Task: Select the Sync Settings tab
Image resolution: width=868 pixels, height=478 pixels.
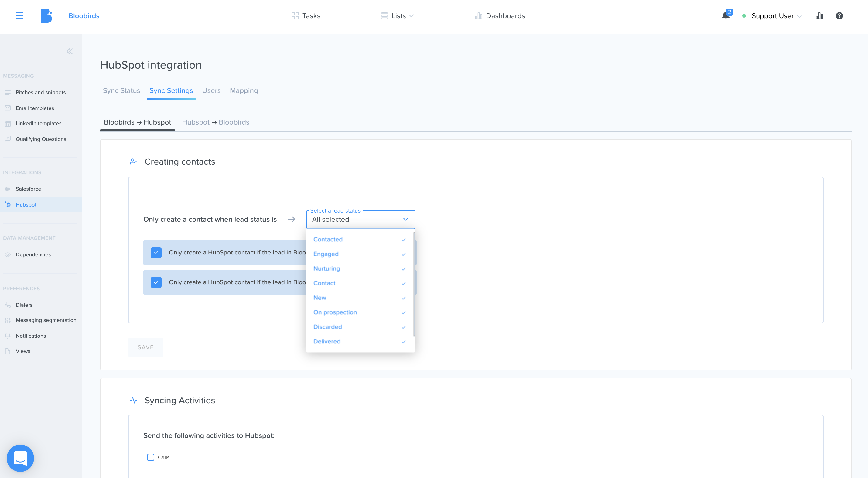Action: tap(171, 90)
